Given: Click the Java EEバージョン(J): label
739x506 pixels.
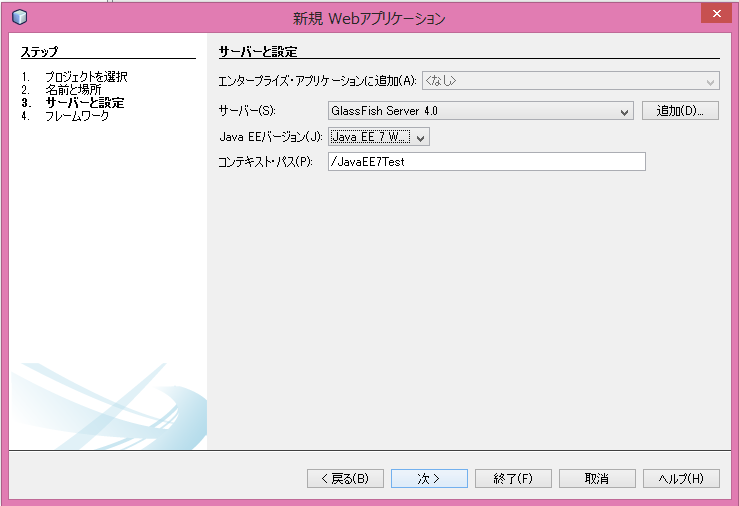Looking at the screenshot, I should [x=271, y=137].
